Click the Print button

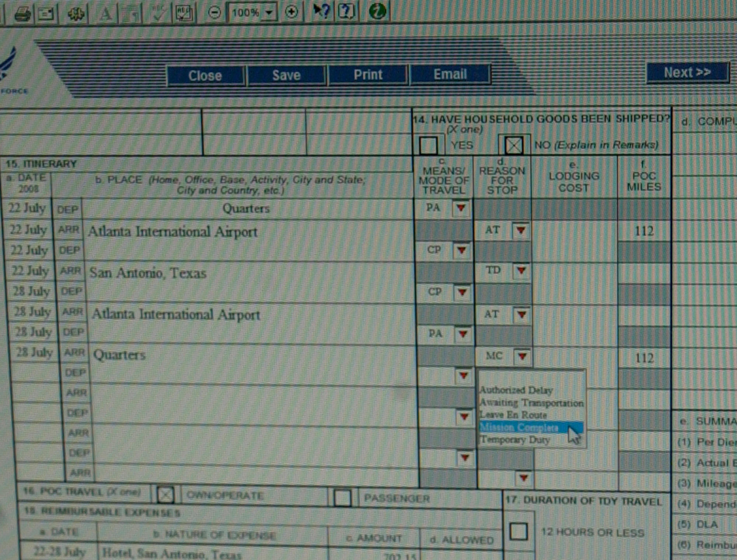(368, 74)
